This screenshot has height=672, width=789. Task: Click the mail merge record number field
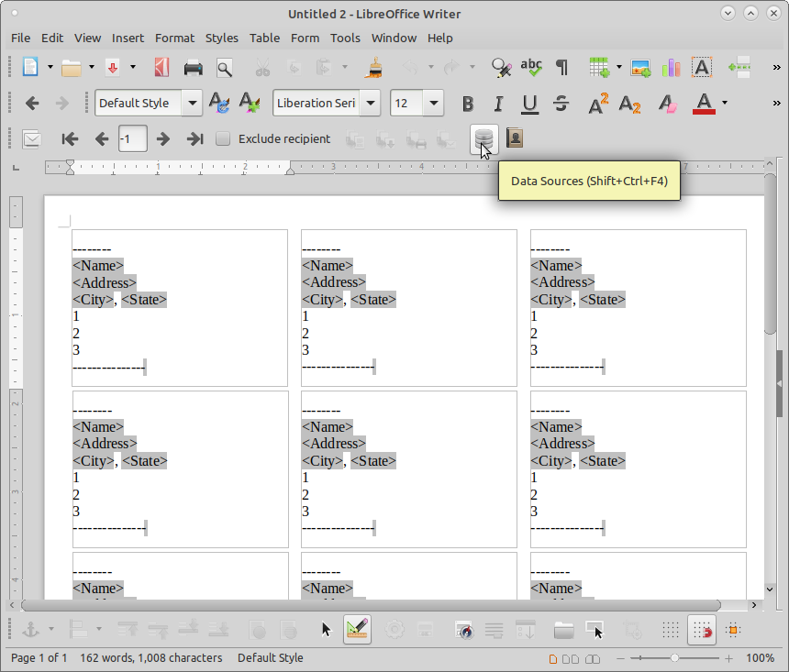coord(132,138)
